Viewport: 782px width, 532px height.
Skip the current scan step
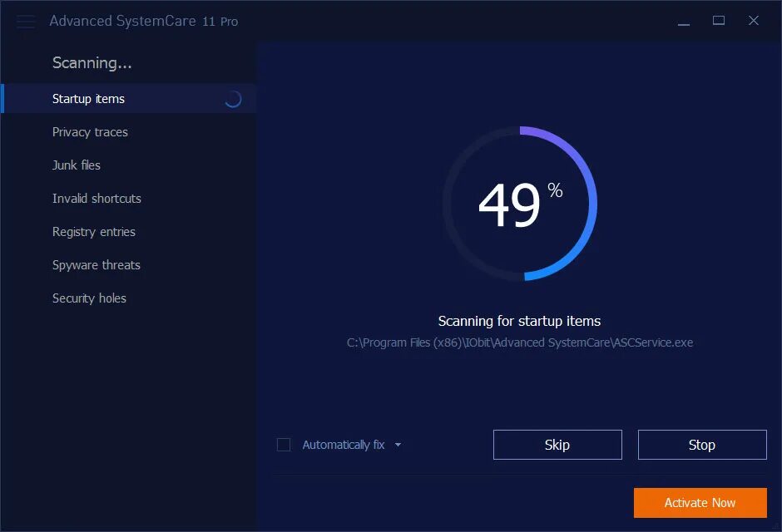(x=557, y=445)
